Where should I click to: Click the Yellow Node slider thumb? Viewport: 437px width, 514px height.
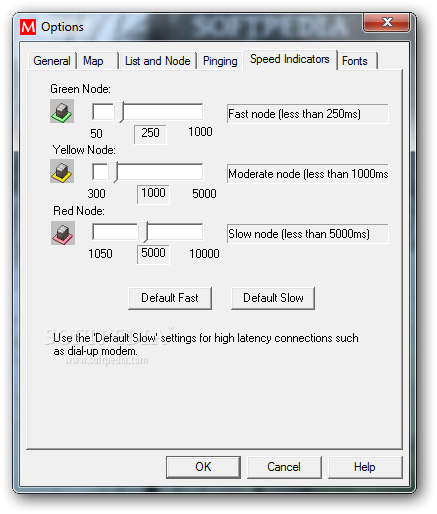click(113, 172)
